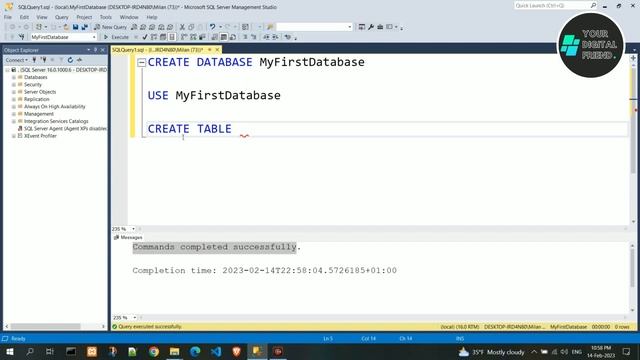Image resolution: width=640 pixels, height=360 pixels.
Task: Open the editor zoom level dropdown
Action: [x=133, y=229]
